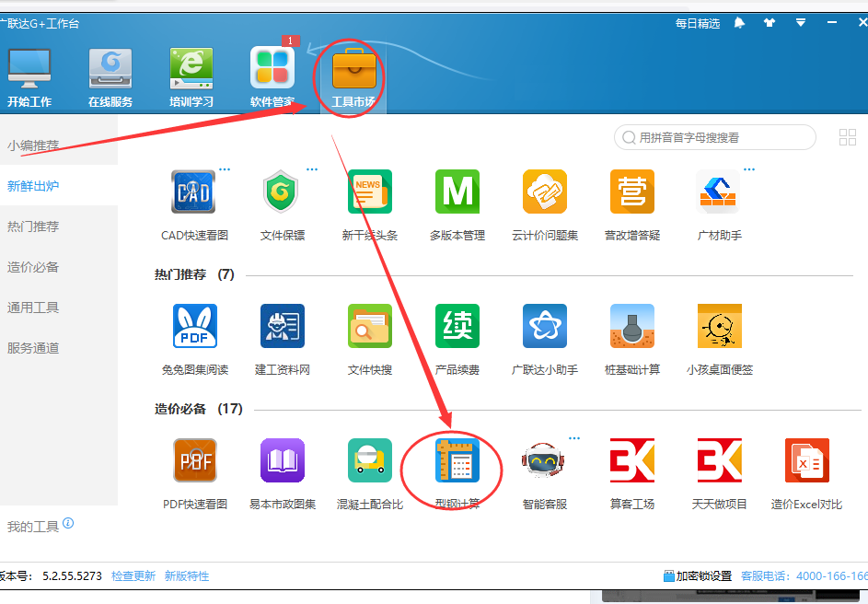
Task: Launch 广材助手 tool
Action: pyautogui.click(x=719, y=192)
